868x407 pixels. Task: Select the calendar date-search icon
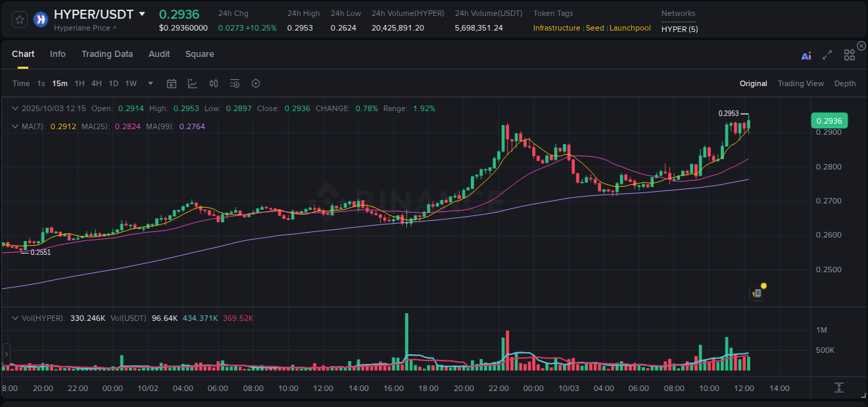pyautogui.click(x=172, y=83)
